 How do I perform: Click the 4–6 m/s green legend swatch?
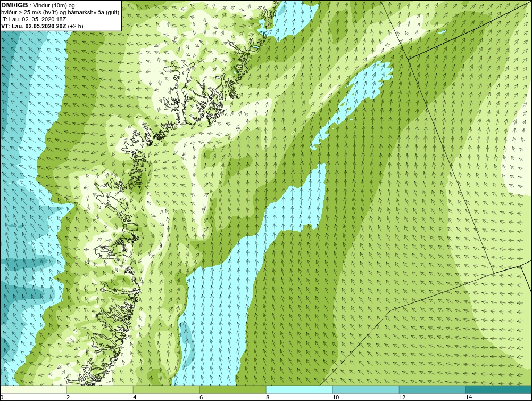pyautogui.click(x=166, y=389)
